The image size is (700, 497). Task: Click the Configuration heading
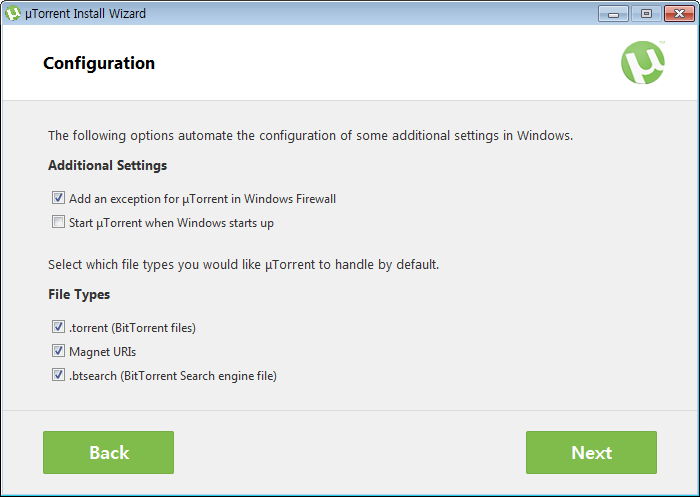pos(99,63)
